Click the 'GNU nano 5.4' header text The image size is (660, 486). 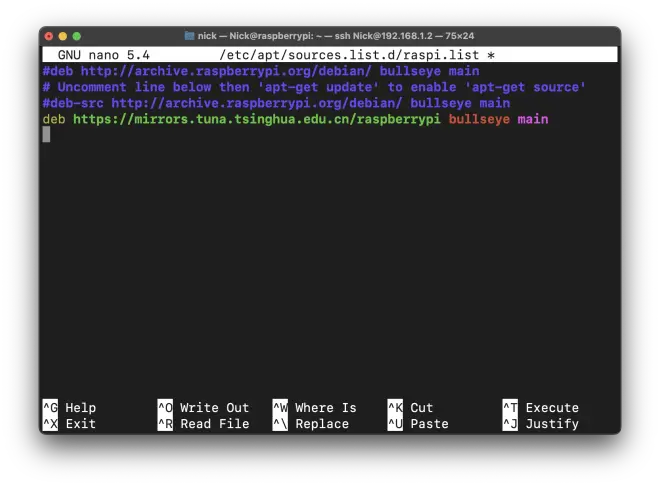tap(104, 55)
